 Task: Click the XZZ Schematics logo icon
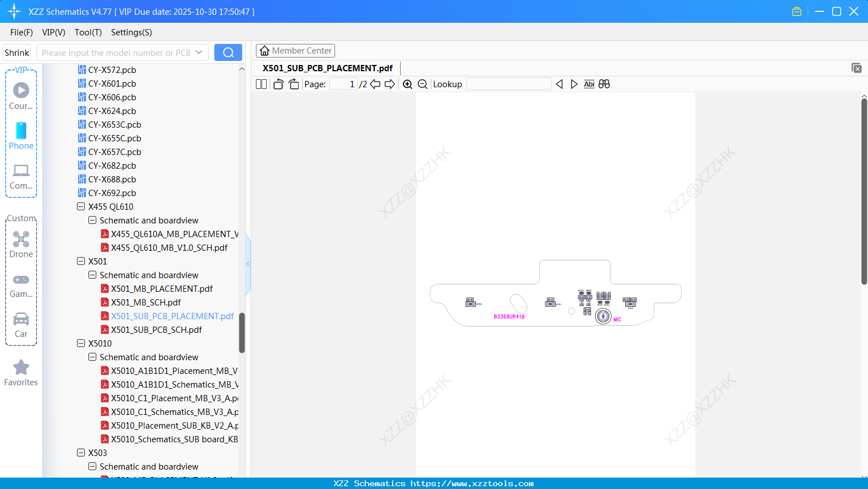coord(14,11)
